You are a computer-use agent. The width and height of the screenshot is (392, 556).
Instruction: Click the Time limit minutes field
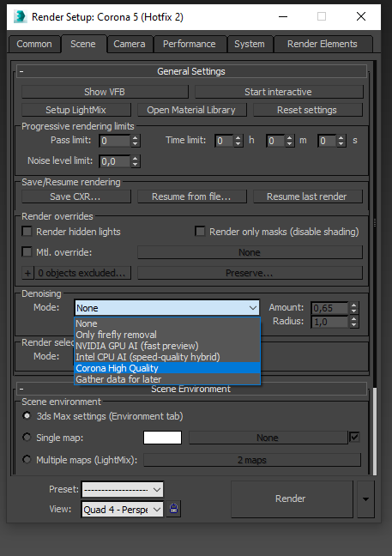click(x=276, y=141)
